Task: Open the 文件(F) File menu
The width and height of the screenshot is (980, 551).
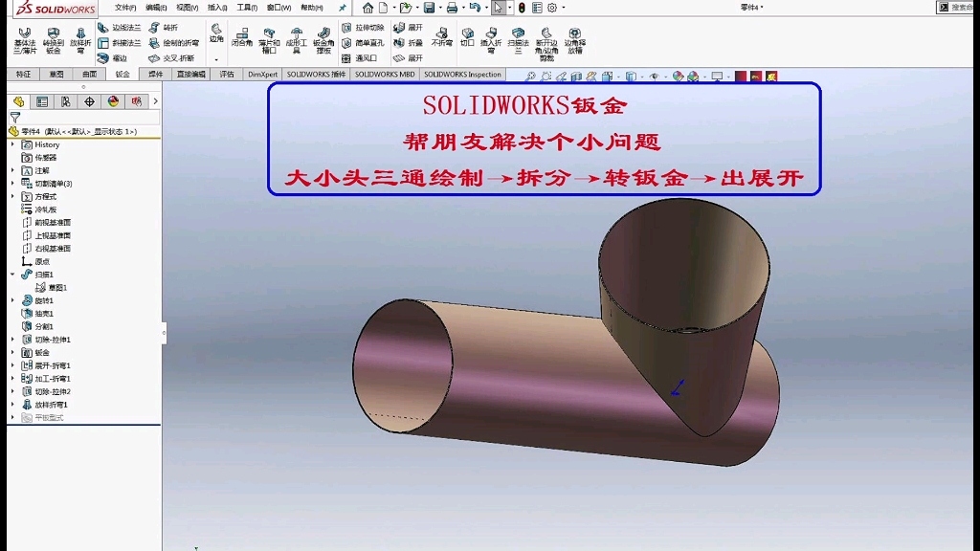Action: (125, 8)
